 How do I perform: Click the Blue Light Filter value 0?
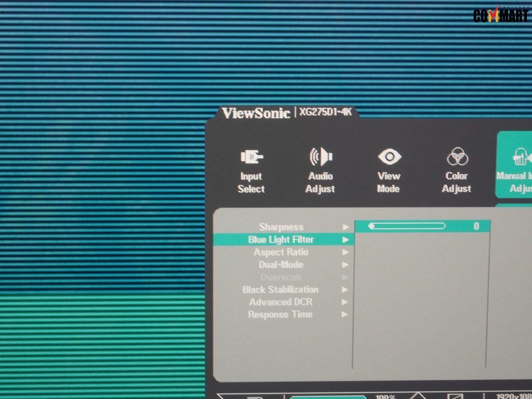[x=476, y=226]
